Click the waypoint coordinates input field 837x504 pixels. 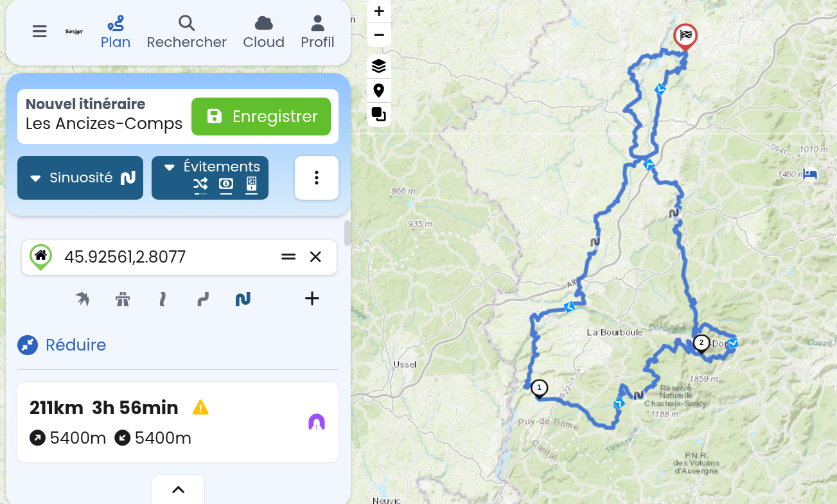(x=167, y=257)
